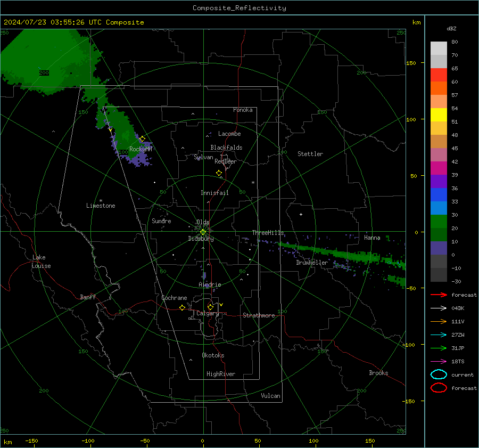Click the Stettler label
479x448 pixels.
pyautogui.click(x=310, y=154)
